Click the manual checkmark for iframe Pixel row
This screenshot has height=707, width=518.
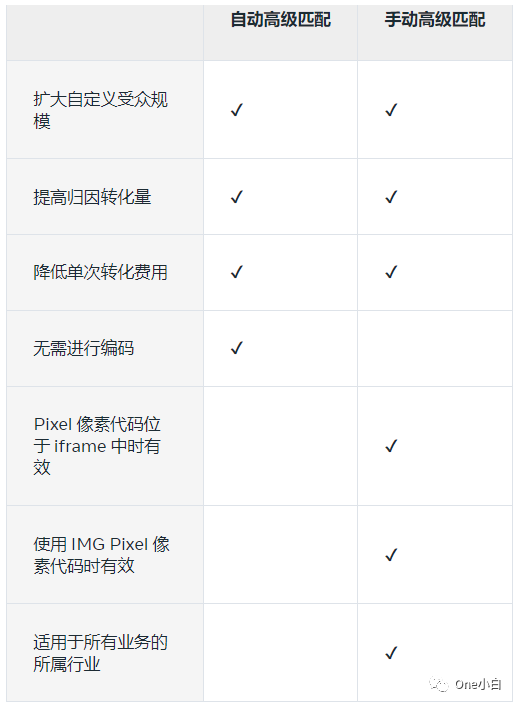[391, 446]
